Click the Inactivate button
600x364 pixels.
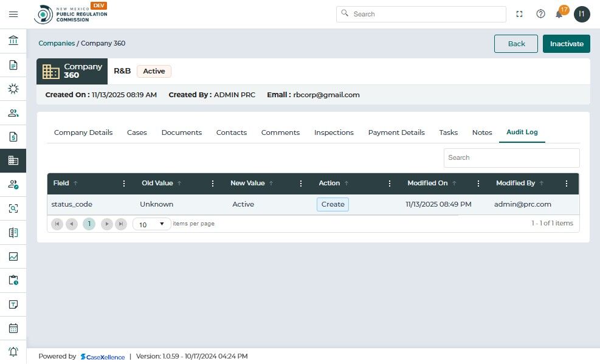[x=567, y=44]
